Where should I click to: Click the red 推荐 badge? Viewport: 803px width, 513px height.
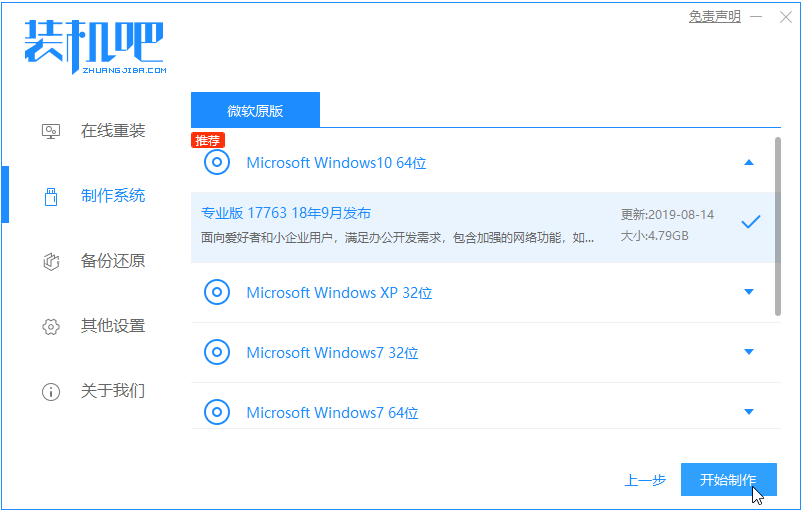click(x=207, y=140)
